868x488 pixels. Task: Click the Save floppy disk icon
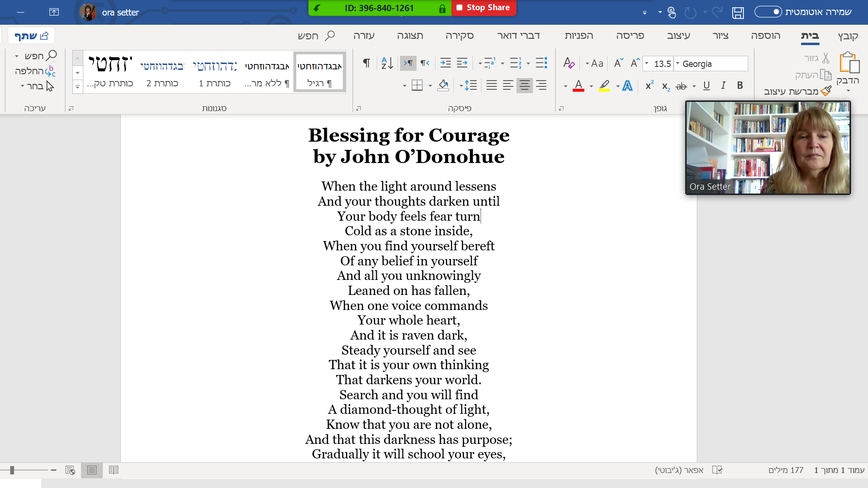click(x=738, y=12)
